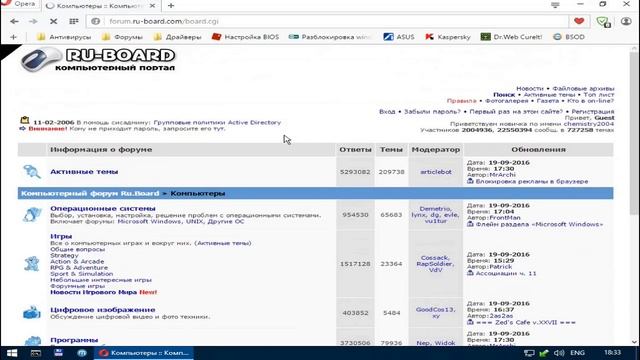Open the ASUS bookmark
Viewport: 640px width, 360px height.
tap(399, 37)
